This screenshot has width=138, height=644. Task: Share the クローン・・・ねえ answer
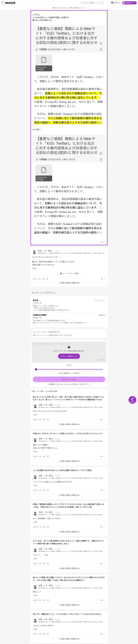tap(101, 563)
